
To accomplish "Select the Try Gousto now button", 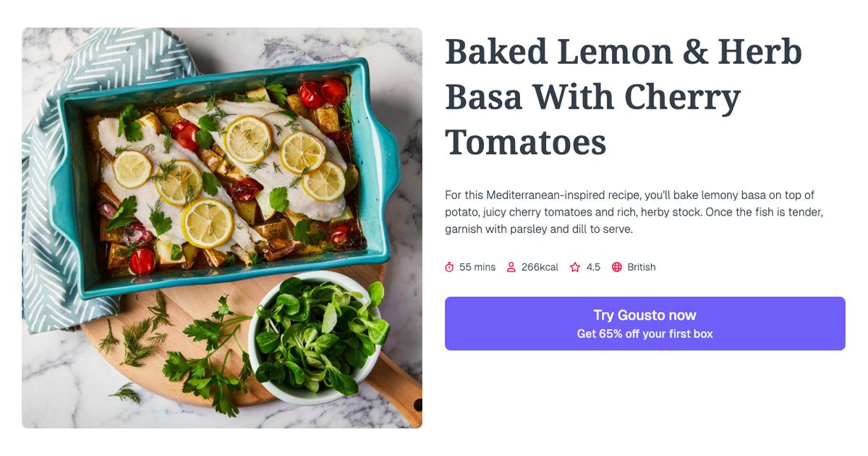I will (644, 315).
